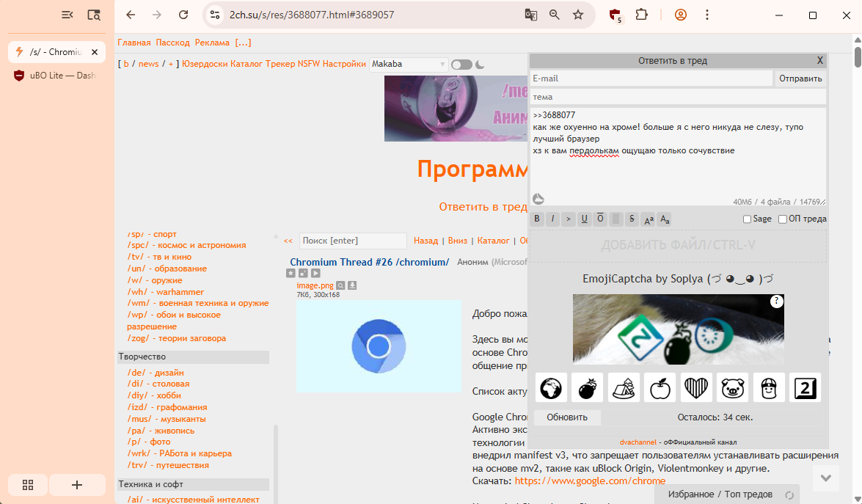The height and width of the screenshot is (504, 862).
Task: Collapse sidebar with << arrows
Action: (288, 241)
